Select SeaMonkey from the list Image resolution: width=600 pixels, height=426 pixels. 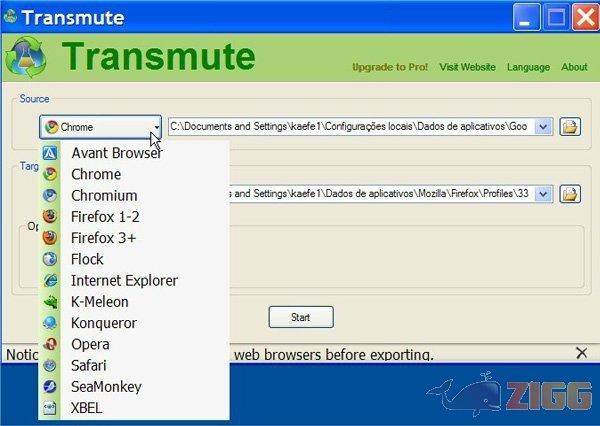134,387
